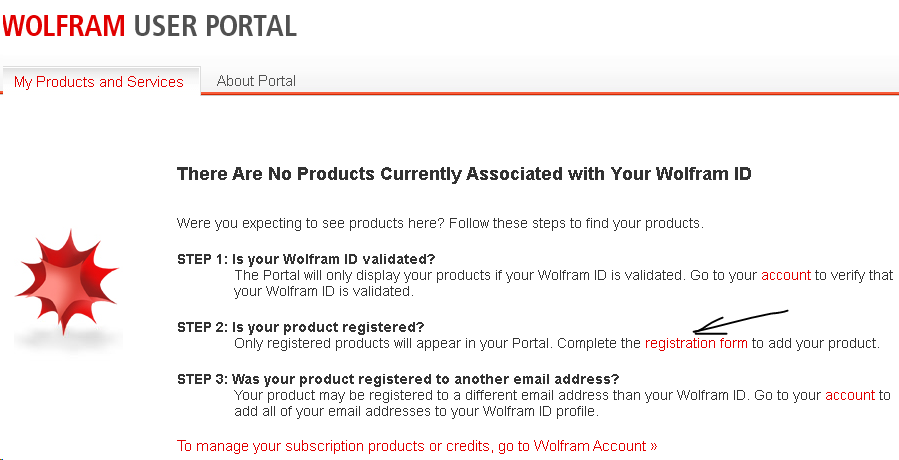Go to Wolfram Account subscription link
Viewport: 899px width, 460px height.
pyautogui.click(x=417, y=446)
